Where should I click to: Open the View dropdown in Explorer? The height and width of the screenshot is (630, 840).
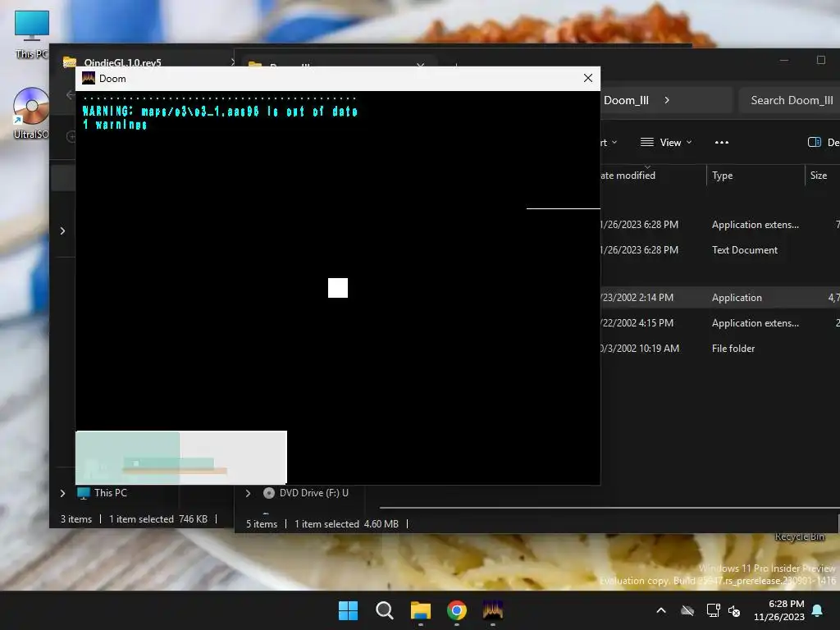click(x=666, y=143)
